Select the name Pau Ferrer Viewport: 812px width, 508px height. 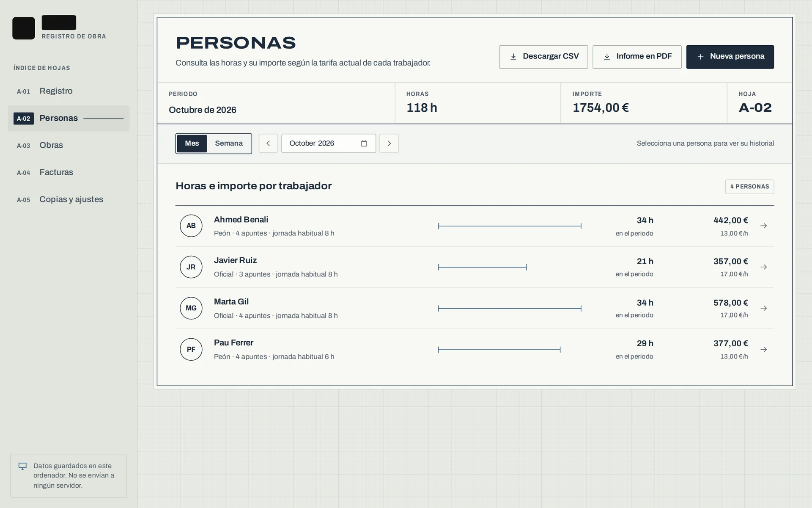click(233, 343)
